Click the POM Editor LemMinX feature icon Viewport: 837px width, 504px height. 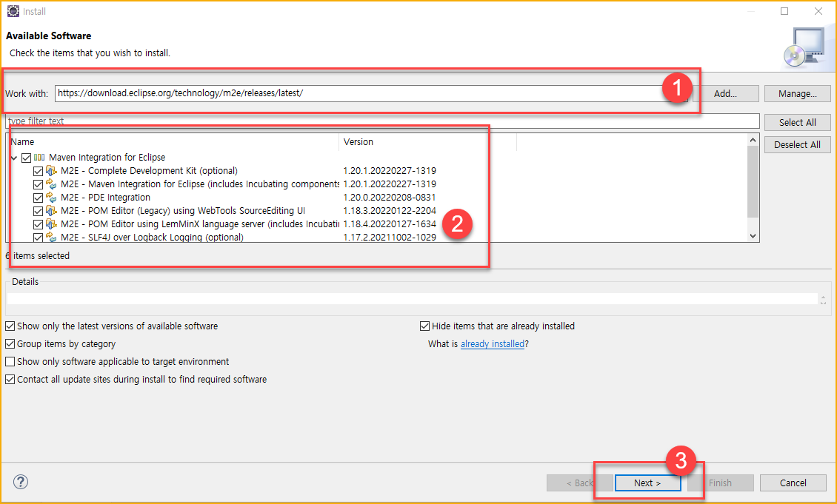tap(51, 224)
